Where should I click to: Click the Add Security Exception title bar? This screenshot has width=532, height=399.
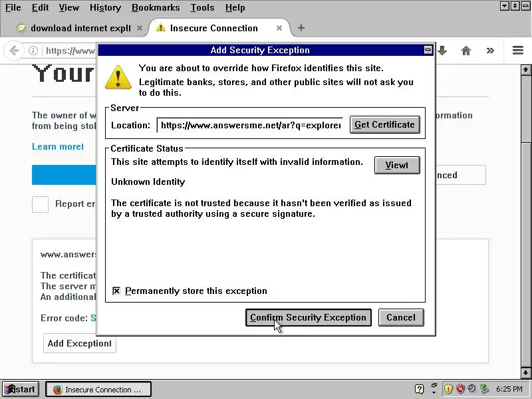[260, 50]
